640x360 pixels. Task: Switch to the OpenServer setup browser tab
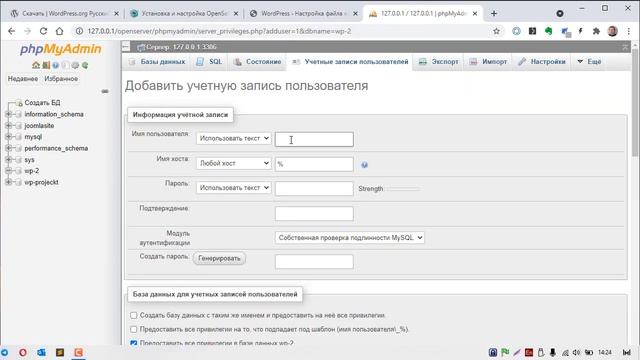[x=185, y=13]
